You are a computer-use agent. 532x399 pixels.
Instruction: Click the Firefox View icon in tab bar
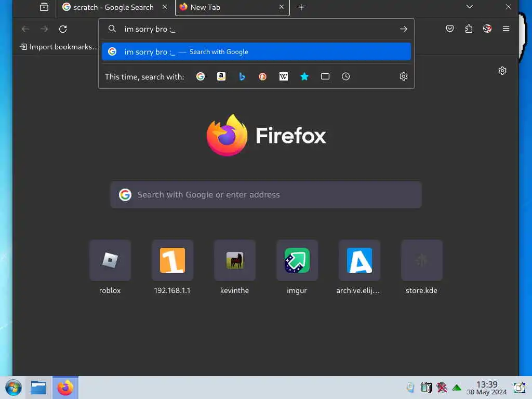(x=44, y=7)
